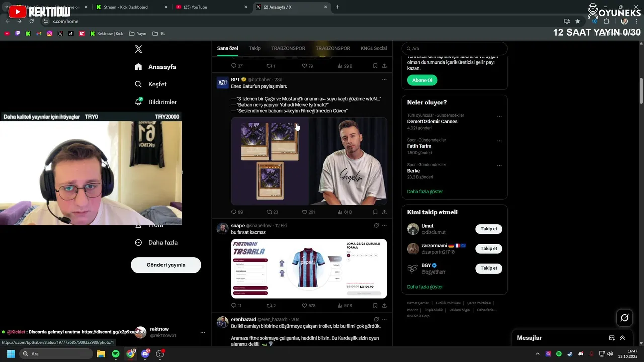
Task: Open trend DemetÖzdemir Cannes
Action: [x=432, y=121]
